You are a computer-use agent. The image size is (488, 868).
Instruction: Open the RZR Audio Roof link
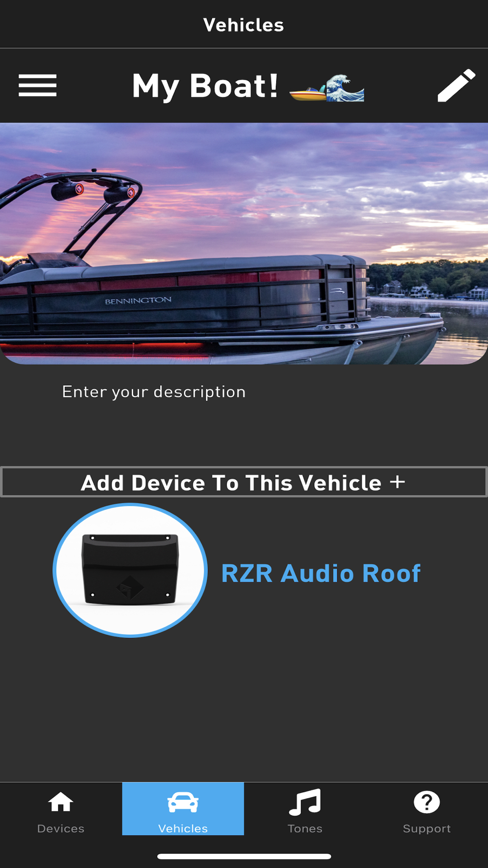point(321,573)
